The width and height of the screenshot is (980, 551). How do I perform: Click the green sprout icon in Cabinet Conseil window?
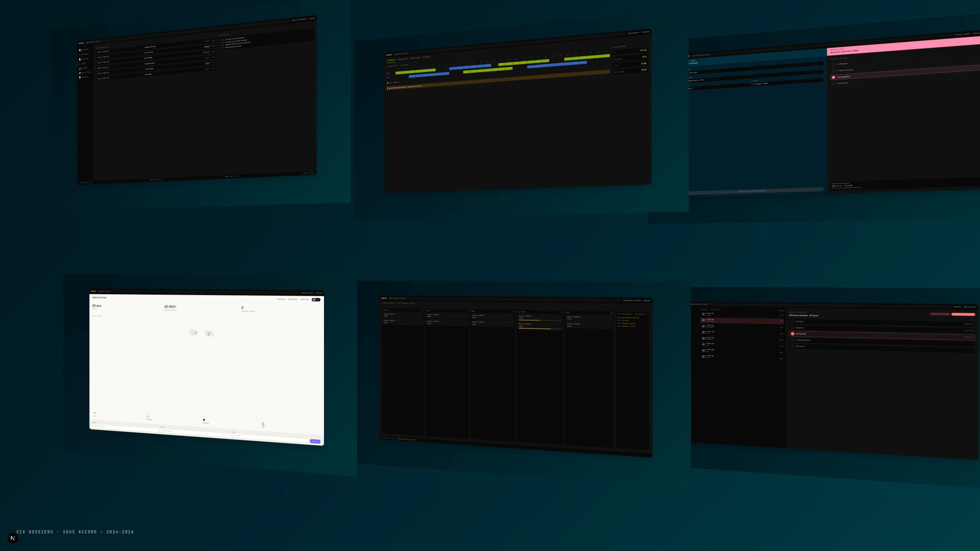click(95, 413)
